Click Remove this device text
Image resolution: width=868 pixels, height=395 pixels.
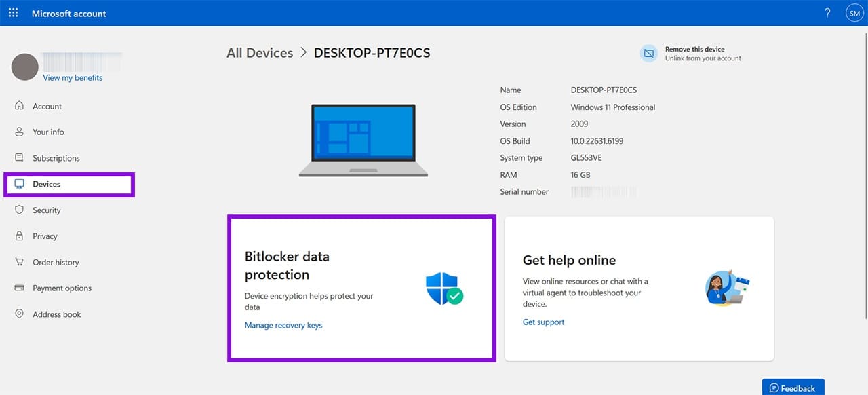click(694, 49)
